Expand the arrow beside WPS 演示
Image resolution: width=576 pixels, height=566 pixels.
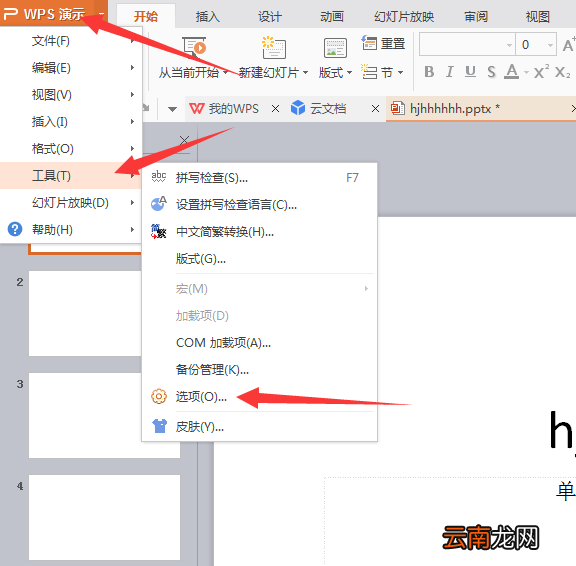101,14
